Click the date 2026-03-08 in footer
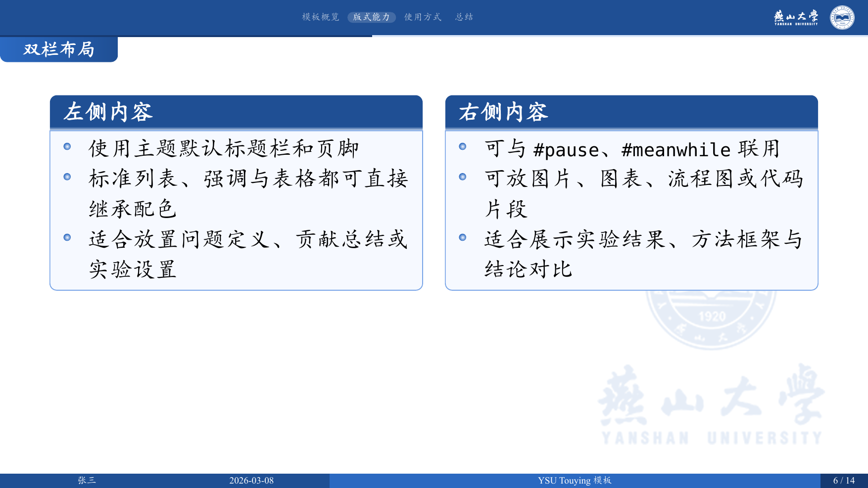 (251, 481)
